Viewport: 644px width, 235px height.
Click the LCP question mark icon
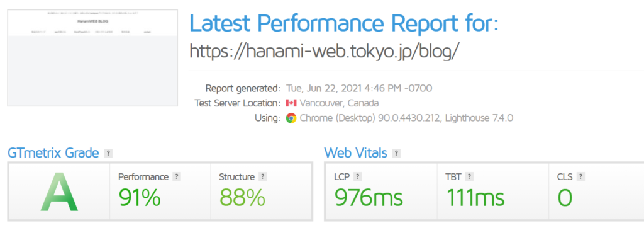click(x=357, y=176)
